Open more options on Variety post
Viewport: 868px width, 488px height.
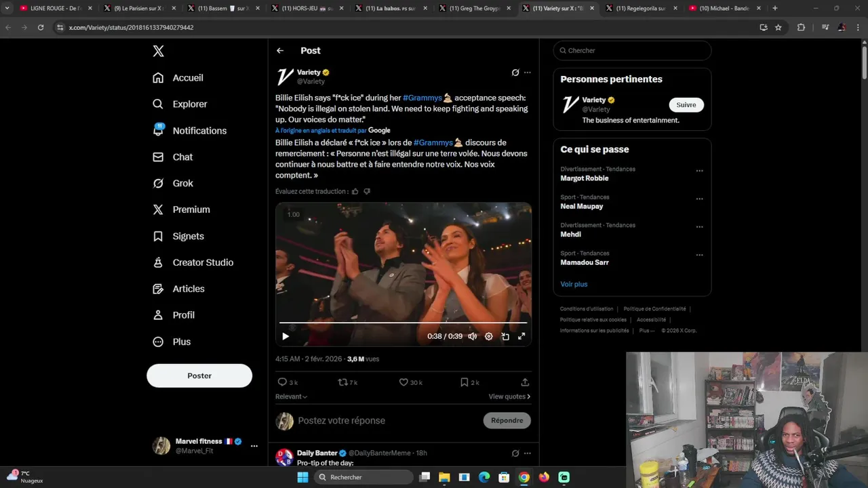pos(527,73)
